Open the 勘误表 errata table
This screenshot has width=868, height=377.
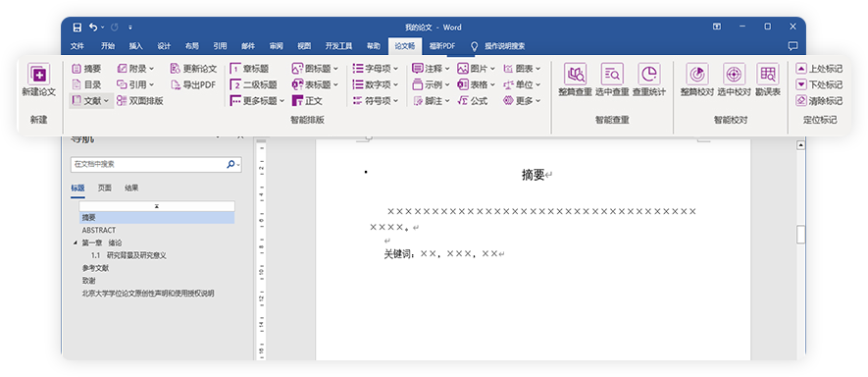coord(768,81)
